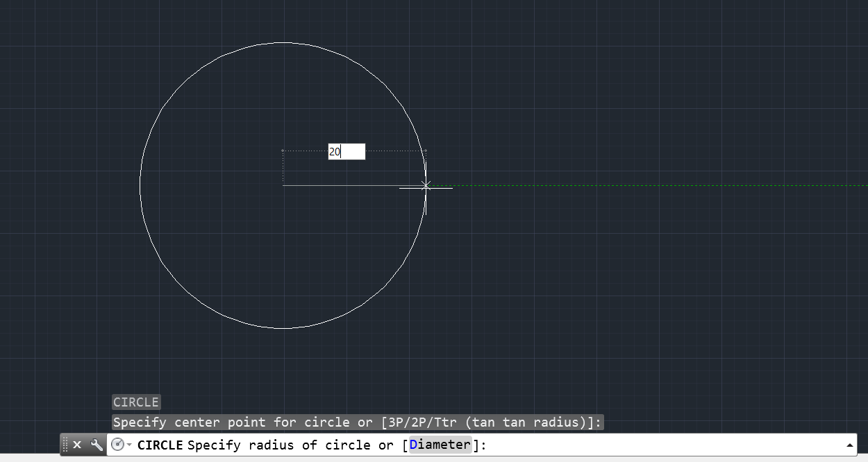This screenshot has width=868, height=462.
Task: Click the crosshair cursor marker on the circle
Action: [426, 186]
